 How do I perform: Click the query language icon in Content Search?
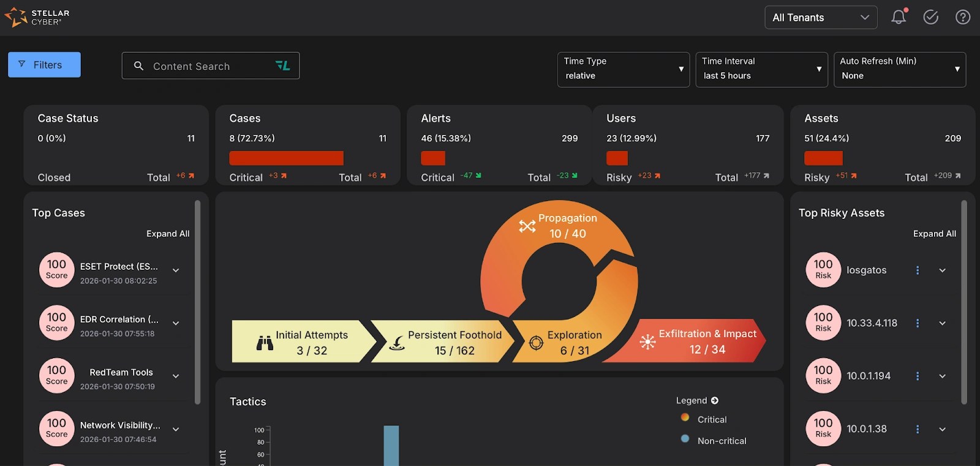(x=282, y=66)
